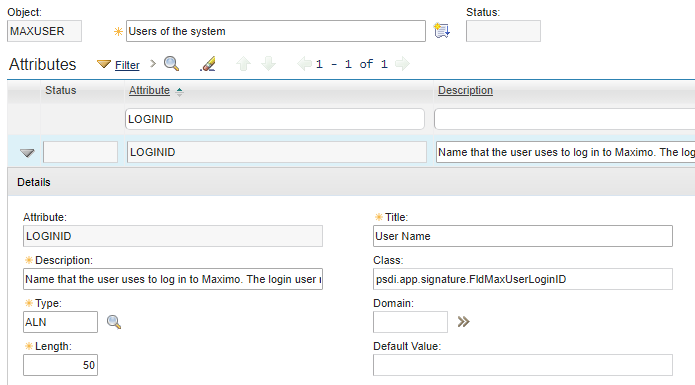Viewport: 695px width, 385px height.
Task: Click the Attribute sort direction arrow
Action: (x=180, y=92)
